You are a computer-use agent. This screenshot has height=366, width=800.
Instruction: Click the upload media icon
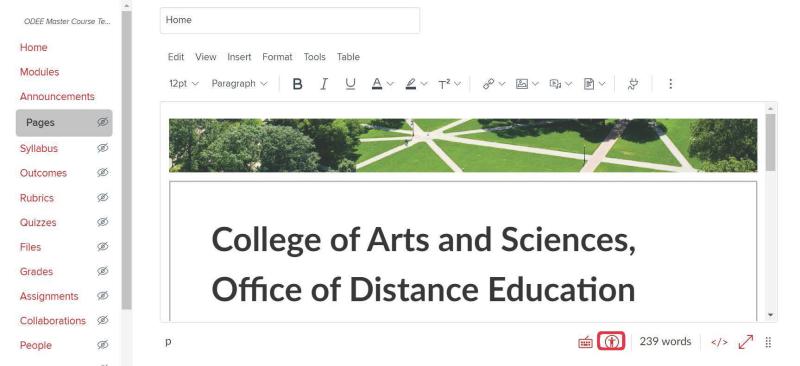click(x=555, y=84)
